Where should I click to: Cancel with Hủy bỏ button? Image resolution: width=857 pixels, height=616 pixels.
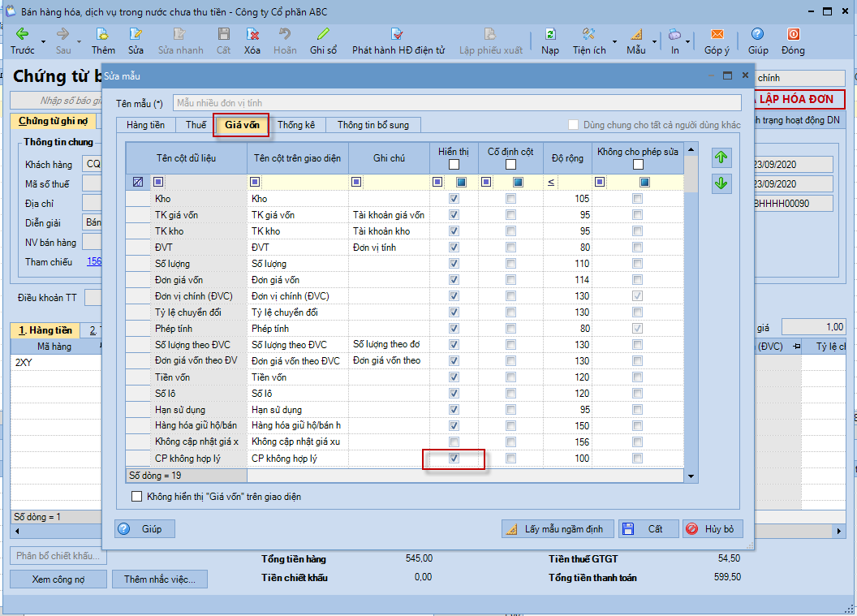tap(713, 528)
